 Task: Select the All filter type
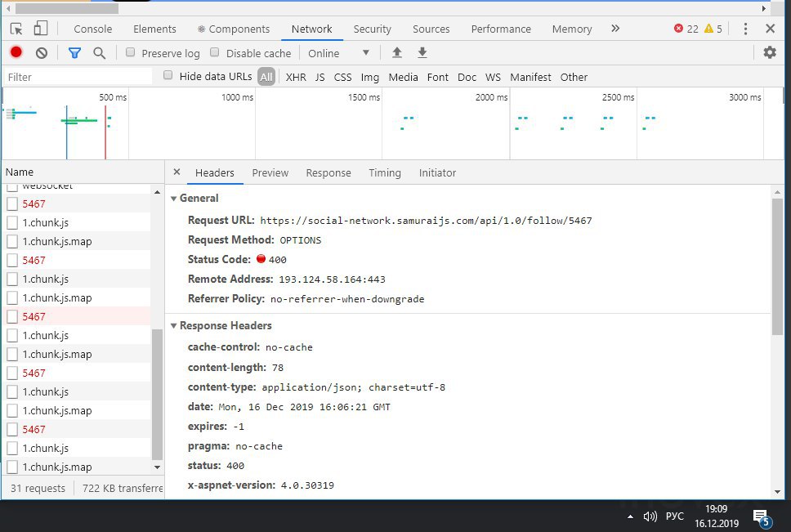pyautogui.click(x=266, y=77)
